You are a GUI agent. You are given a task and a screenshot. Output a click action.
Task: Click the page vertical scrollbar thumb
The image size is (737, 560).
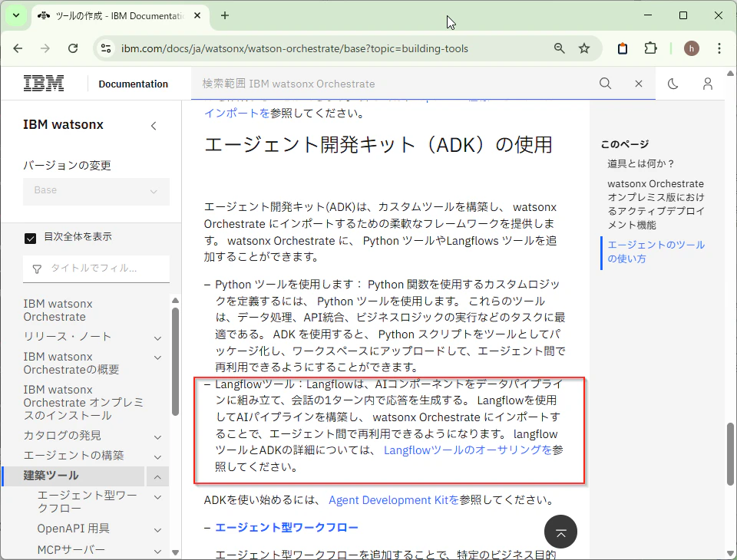point(730,454)
